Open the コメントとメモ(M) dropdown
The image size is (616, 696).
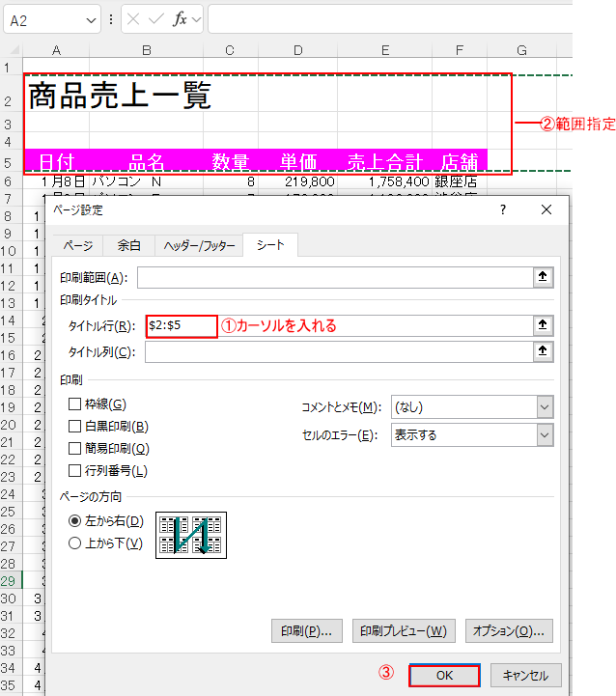[x=545, y=407]
